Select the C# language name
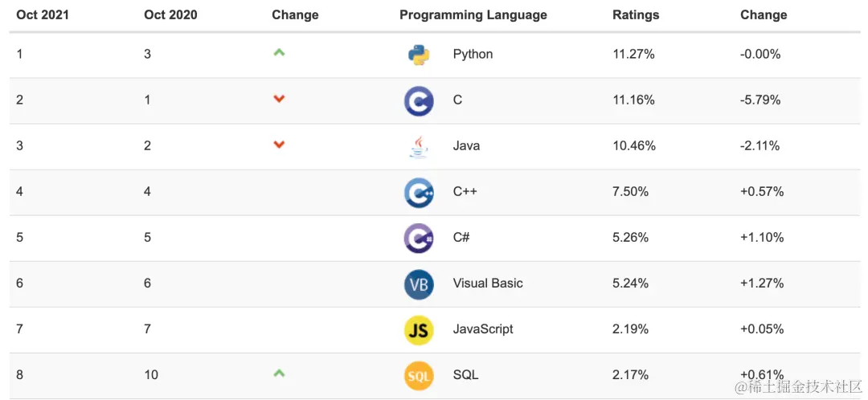868x400 pixels. [462, 238]
